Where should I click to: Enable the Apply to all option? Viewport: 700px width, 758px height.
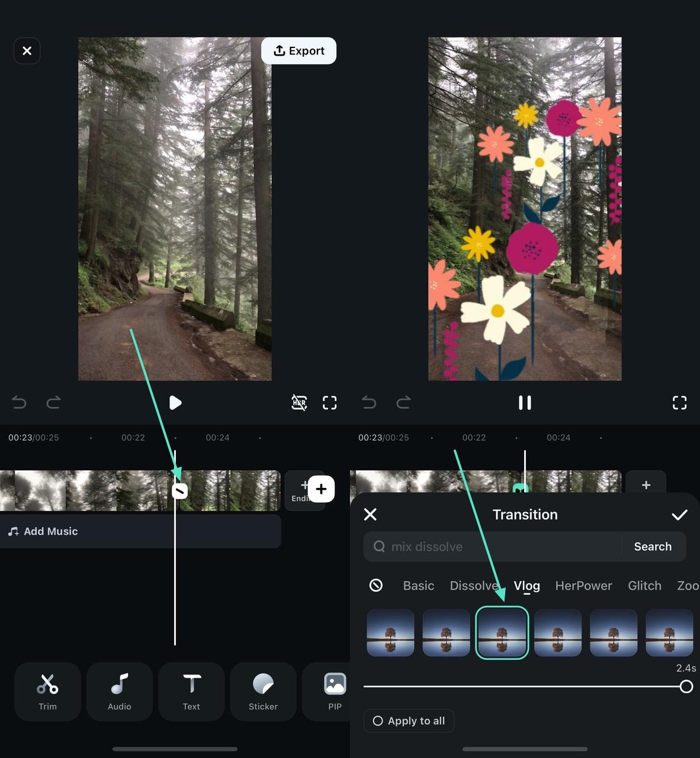click(x=409, y=721)
